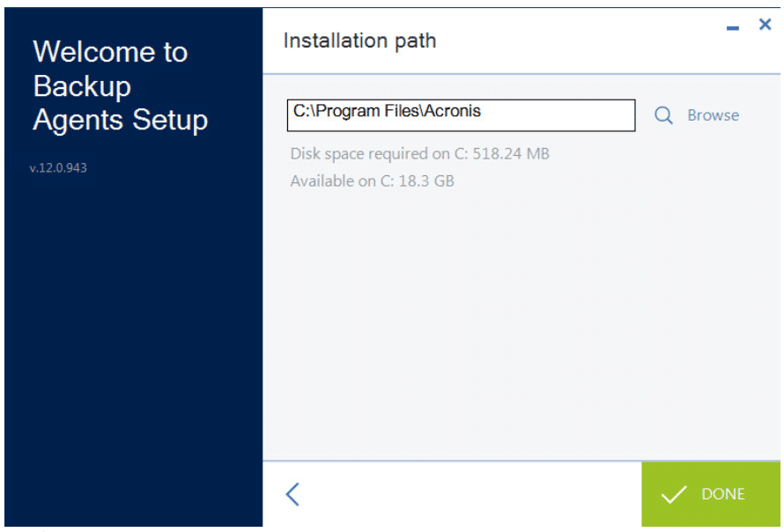The width and height of the screenshot is (784, 532).
Task: Click the empty gray content area
Action: (x=521, y=325)
